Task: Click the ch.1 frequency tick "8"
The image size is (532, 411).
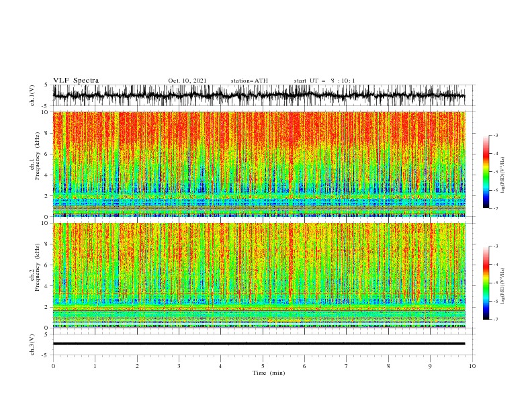Action: pos(46,133)
